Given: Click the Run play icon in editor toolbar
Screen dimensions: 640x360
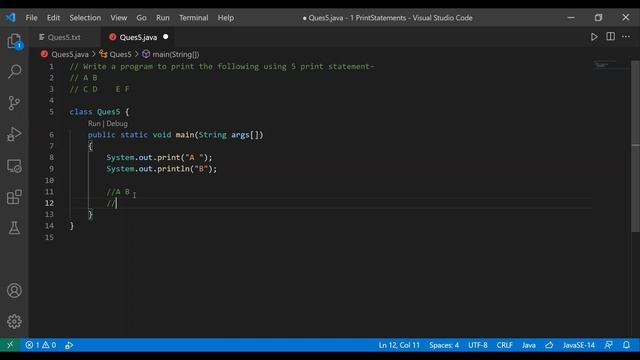Looking at the screenshot, I should (x=594, y=37).
